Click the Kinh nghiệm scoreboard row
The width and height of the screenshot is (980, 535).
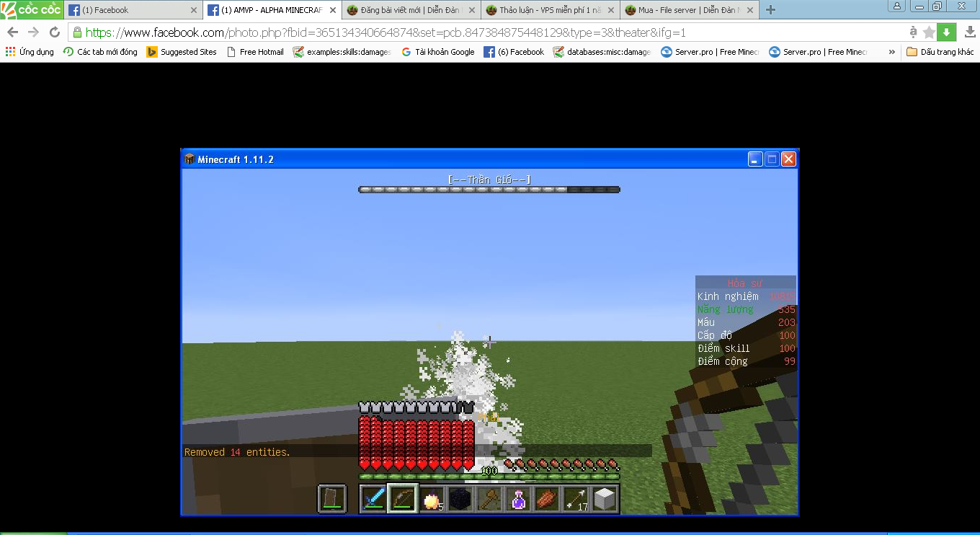point(746,296)
